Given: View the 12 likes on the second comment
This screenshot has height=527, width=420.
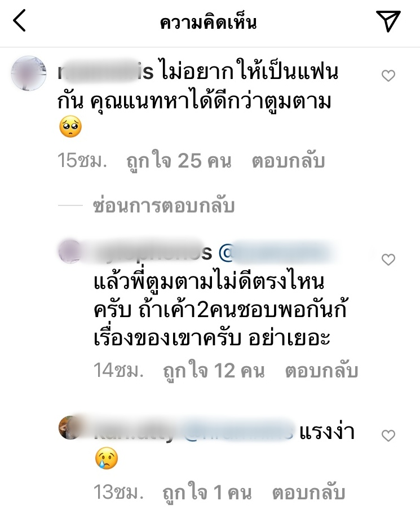Looking at the screenshot, I should tap(214, 371).
